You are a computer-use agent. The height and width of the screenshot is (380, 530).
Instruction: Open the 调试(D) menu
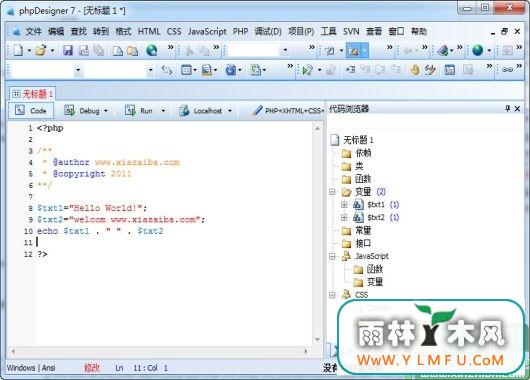pos(268,32)
